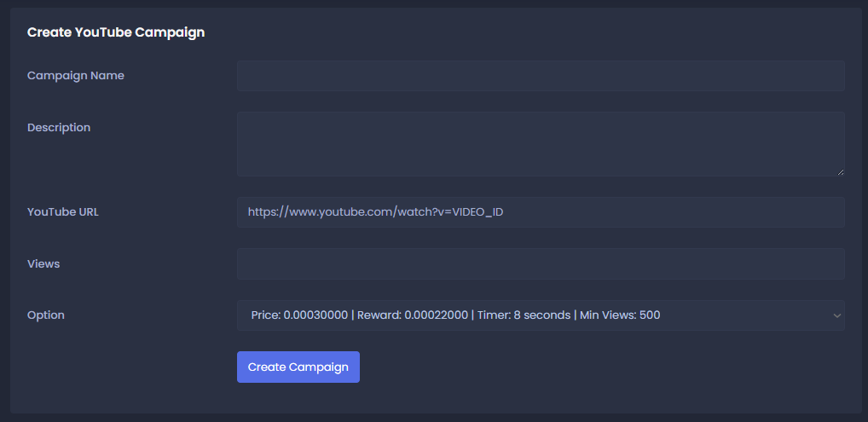868x422 pixels.
Task: Select the Views input field
Action: point(541,263)
